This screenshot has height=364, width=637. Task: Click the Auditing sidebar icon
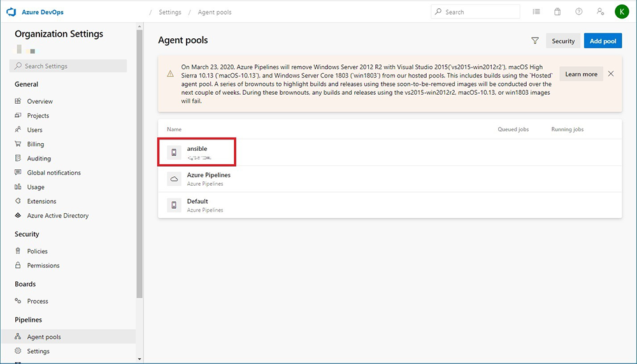(x=18, y=158)
